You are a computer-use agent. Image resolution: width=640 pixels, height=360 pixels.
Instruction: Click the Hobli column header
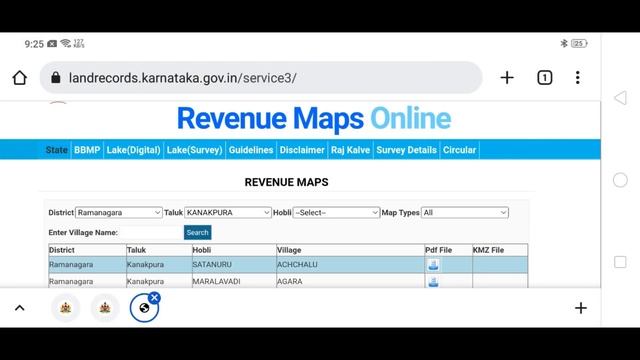click(234, 250)
